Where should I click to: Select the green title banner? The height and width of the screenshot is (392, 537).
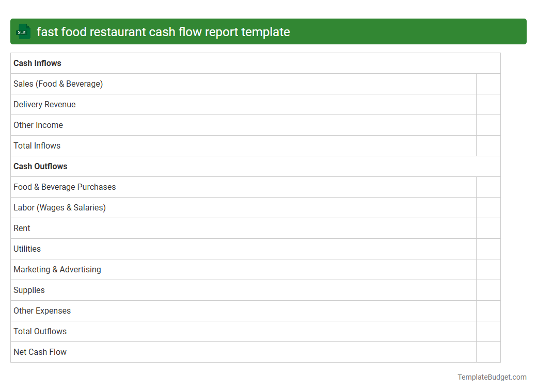pyautogui.click(x=268, y=31)
